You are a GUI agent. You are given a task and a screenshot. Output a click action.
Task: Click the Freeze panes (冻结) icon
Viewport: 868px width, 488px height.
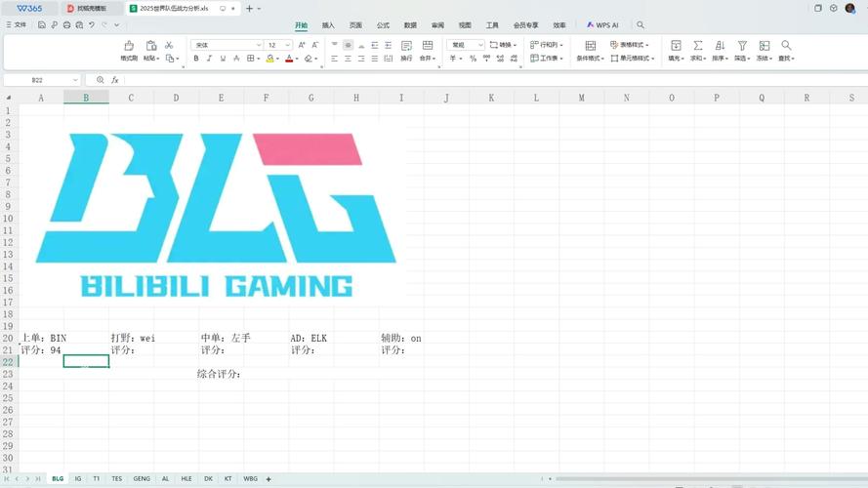tap(765, 45)
